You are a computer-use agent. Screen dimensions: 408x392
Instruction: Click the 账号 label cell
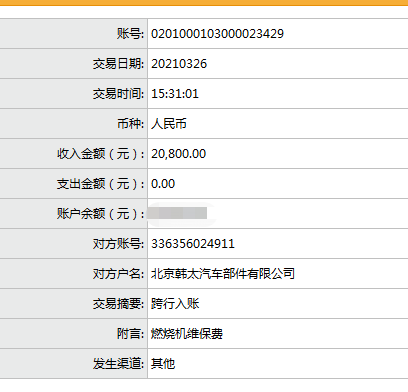point(73,34)
